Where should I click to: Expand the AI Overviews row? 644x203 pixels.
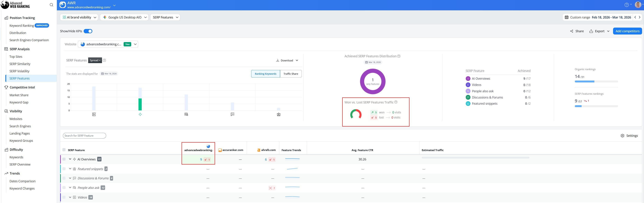pyautogui.click(x=70, y=159)
